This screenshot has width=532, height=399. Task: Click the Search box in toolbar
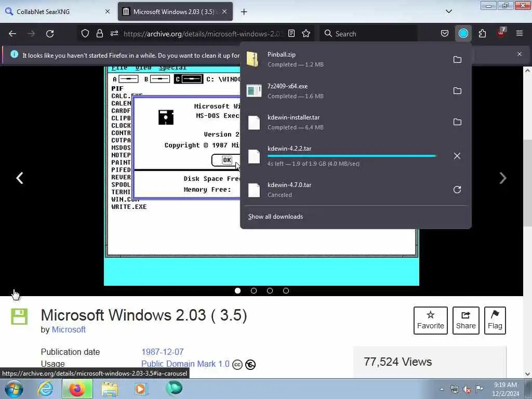368,34
